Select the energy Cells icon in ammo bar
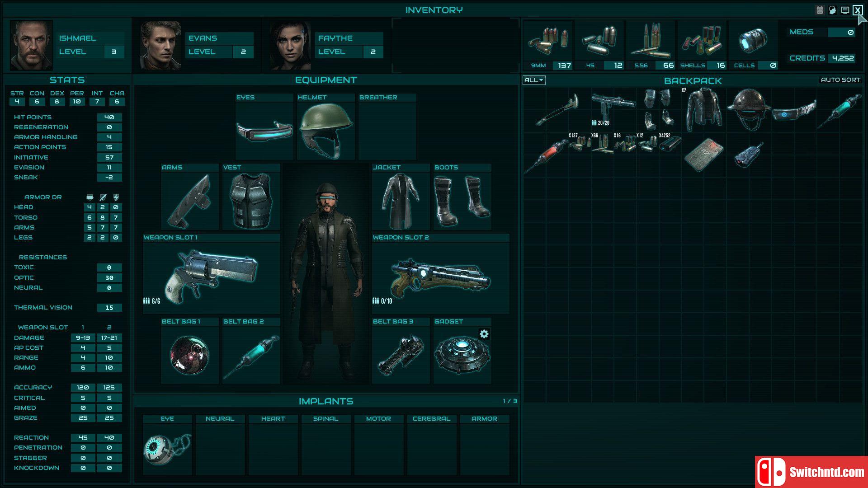 click(x=753, y=41)
